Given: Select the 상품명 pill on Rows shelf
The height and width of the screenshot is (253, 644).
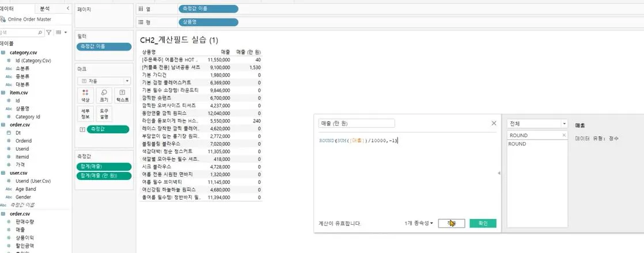Looking at the screenshot, I should (208, 22).
